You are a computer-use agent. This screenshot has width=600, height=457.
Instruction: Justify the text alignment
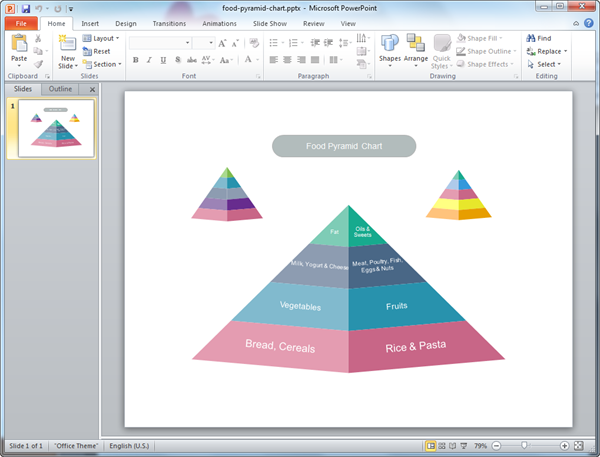(315, 60)
